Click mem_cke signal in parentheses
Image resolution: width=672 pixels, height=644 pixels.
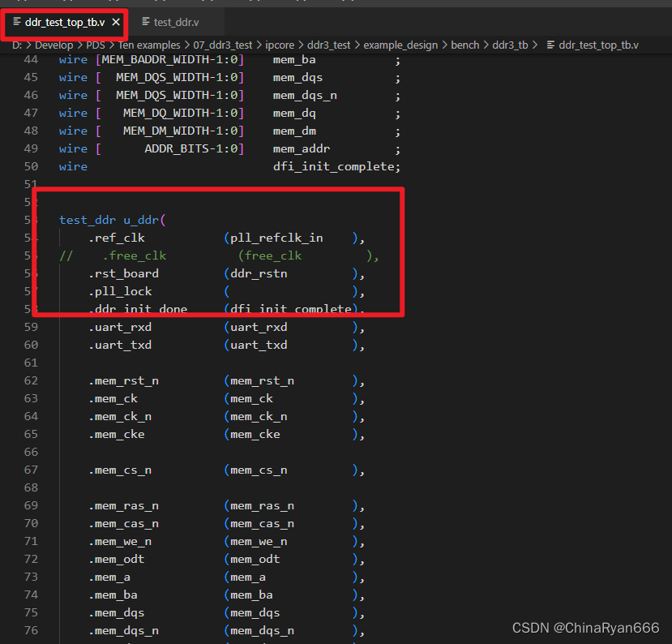pyautogui.click(x=255, y=435)
